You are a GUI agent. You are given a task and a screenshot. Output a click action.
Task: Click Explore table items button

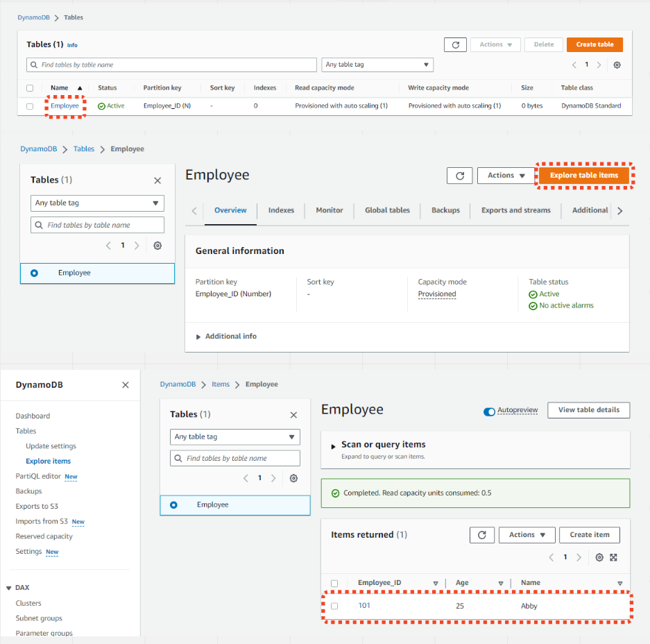[x=583, y=176]
